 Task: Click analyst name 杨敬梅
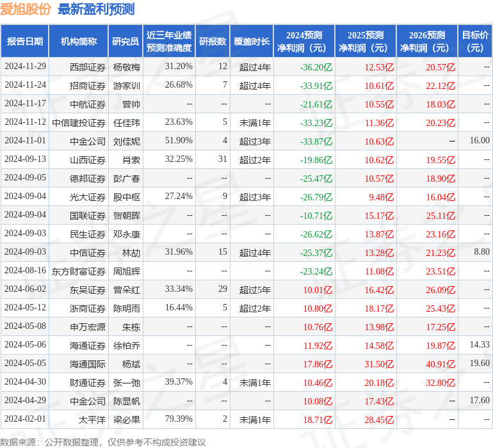[127, 67]
